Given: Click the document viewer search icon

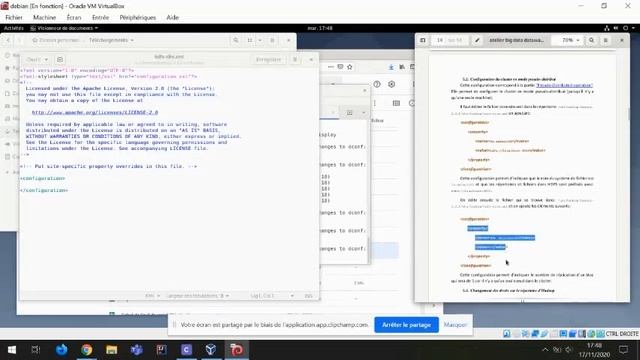Looking at the screenshot, I should point(591,40).
